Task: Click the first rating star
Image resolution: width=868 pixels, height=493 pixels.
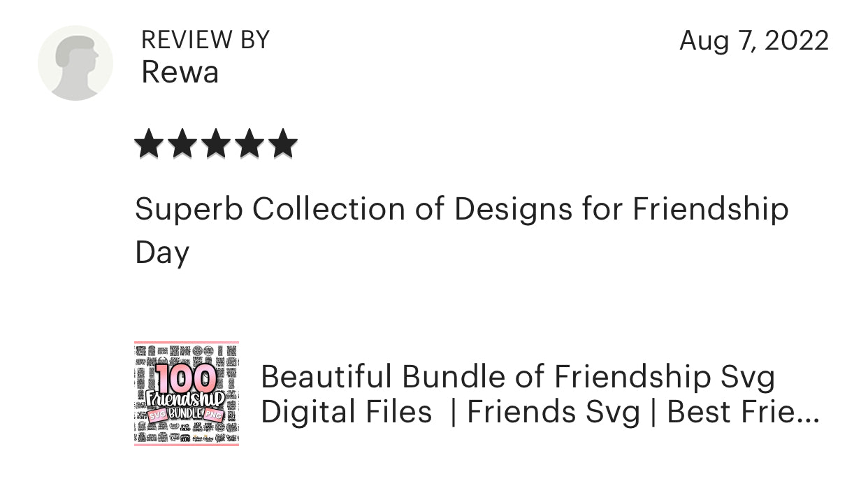Action: pyautogui.click(x=148, y=144)
